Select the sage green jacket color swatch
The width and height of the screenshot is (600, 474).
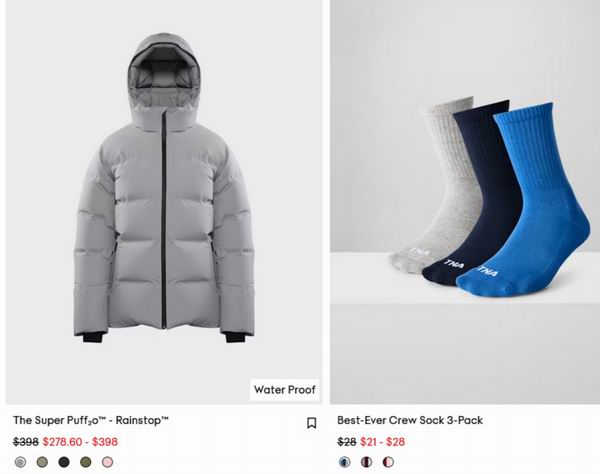pyautogui.click(x=42, y=462)
